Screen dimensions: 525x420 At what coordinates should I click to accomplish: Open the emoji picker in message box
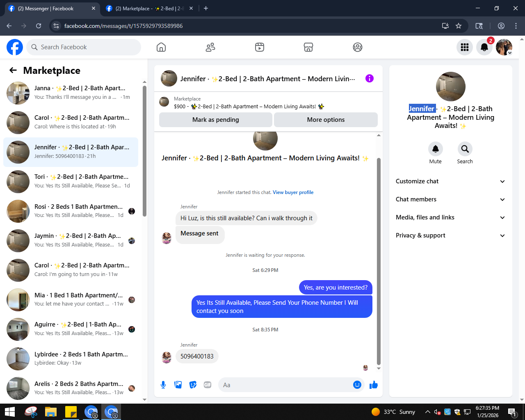point(357,385)
